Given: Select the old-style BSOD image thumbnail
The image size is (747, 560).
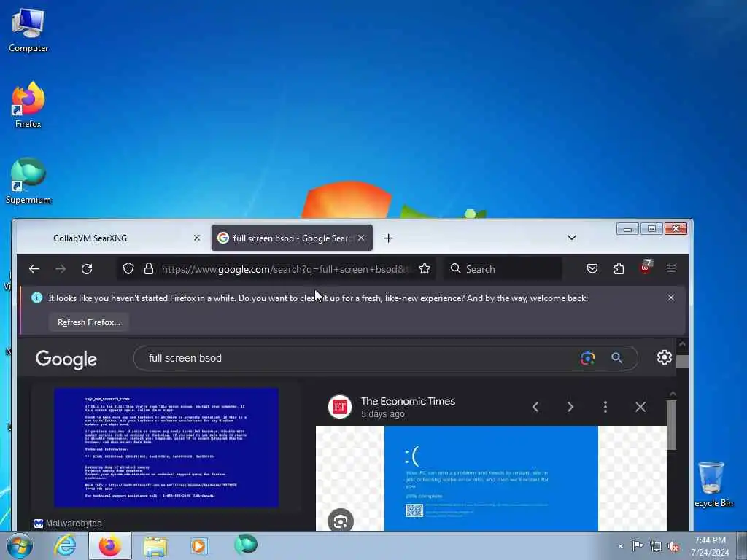Looking at the screenshot, I should point(166,448).
